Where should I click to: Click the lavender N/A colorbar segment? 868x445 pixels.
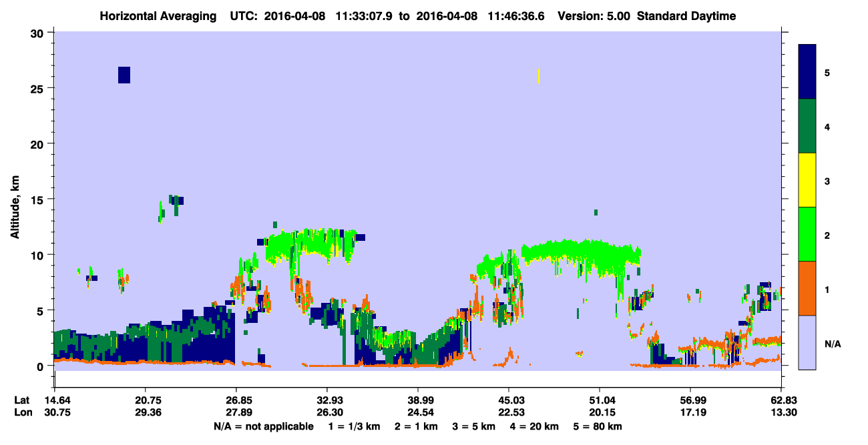[807, 342]
